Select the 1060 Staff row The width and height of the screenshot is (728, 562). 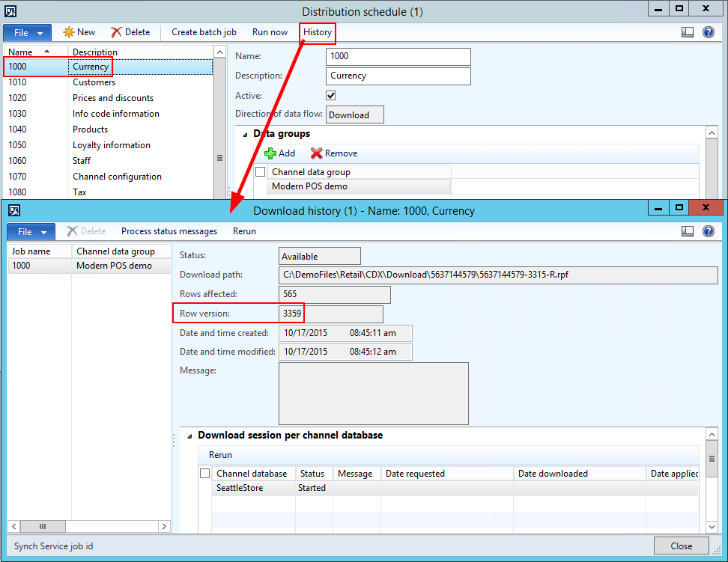[x=108, y=161]
